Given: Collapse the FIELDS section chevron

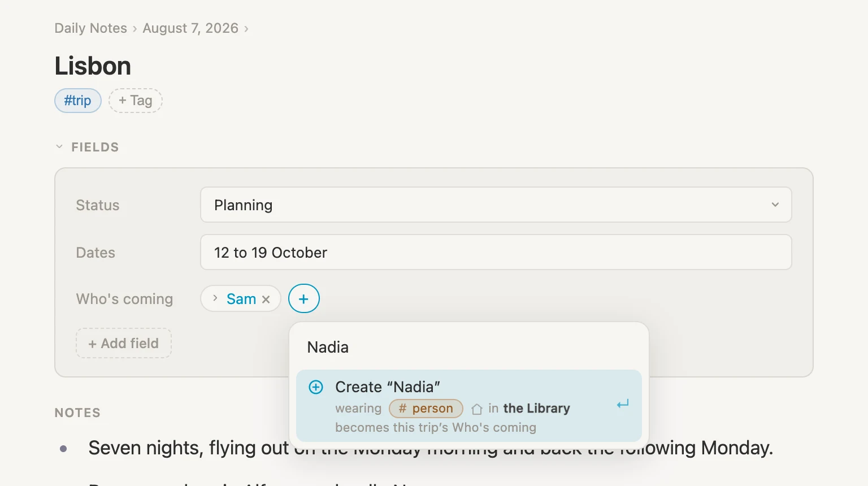Looking at the screenshot, I should 59,147.
